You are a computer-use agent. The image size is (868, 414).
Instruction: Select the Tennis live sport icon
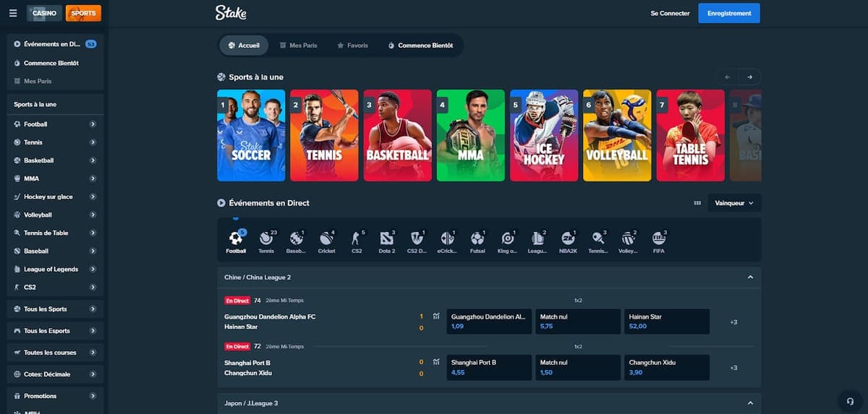[x=266, y=241]
